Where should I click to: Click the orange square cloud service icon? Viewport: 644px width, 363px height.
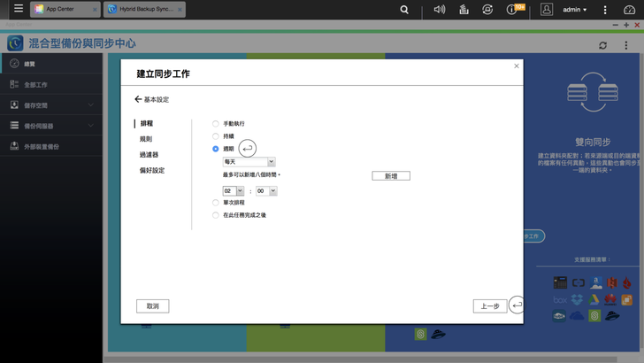pos(626,300)
